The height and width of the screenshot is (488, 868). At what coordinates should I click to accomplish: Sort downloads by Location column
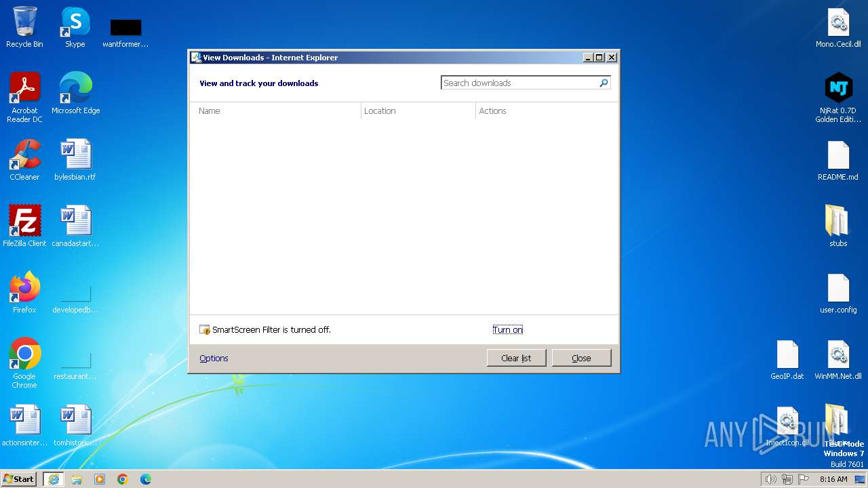(418, 110)
